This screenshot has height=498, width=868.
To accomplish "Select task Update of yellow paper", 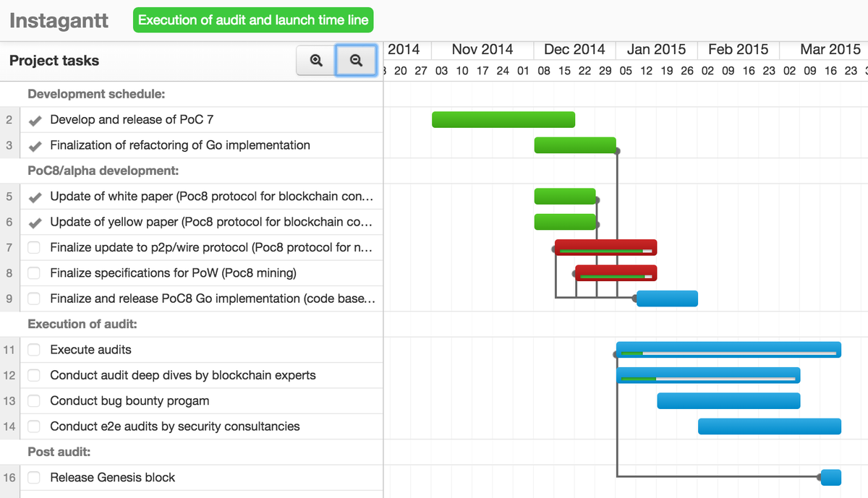I will point(212,222).
